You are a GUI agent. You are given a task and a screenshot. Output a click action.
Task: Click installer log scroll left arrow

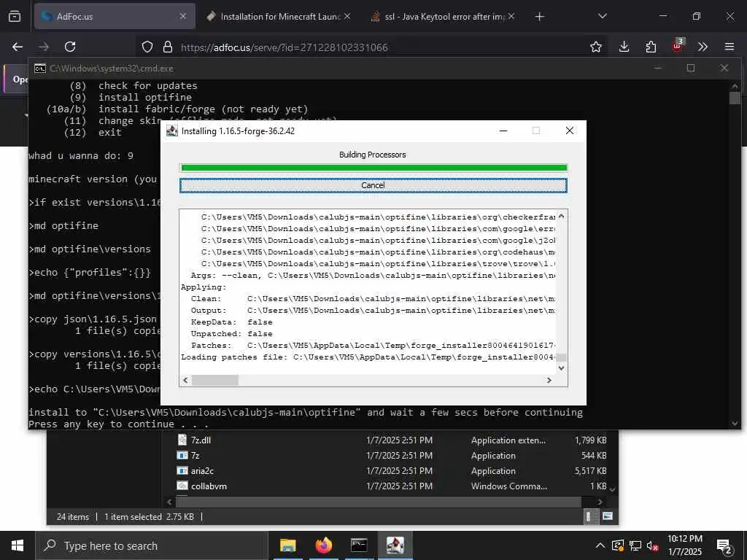click(x=185, y=380)
